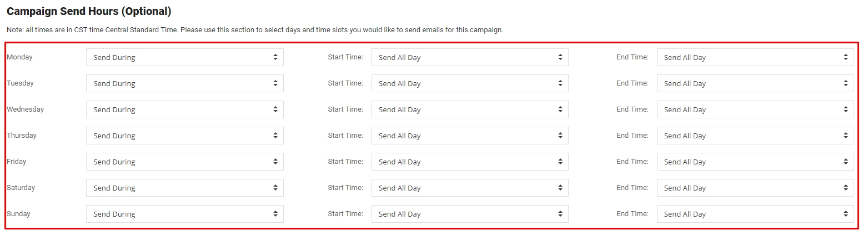The width and height of the screenshot is (868, 240).
Task: Choose Saturday's End Time dropdown
Action: coord(755,188)
